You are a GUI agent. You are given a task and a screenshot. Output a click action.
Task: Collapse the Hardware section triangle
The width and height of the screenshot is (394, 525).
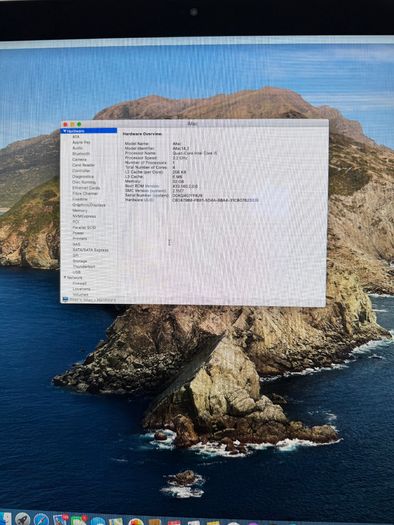tap(64, 131)
